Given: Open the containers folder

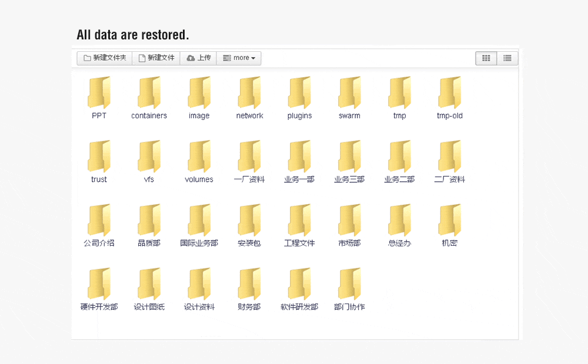Looking at the screenshot, I should coord(149,93).
